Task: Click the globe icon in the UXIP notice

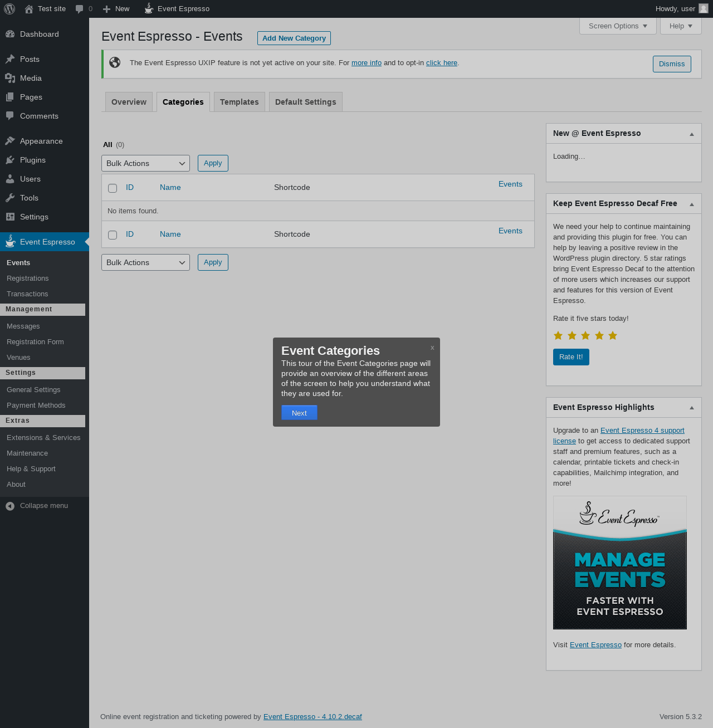Action: point(115,62)
